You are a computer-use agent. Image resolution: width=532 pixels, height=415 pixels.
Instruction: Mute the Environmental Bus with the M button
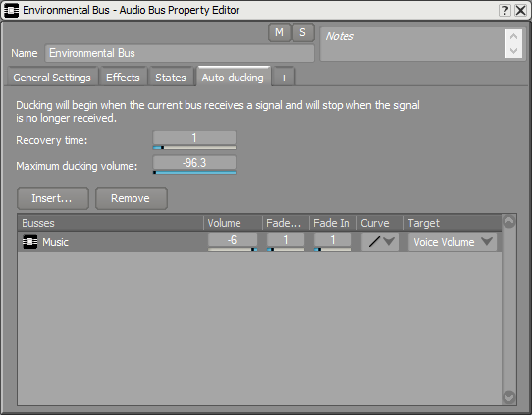point(279,32)
